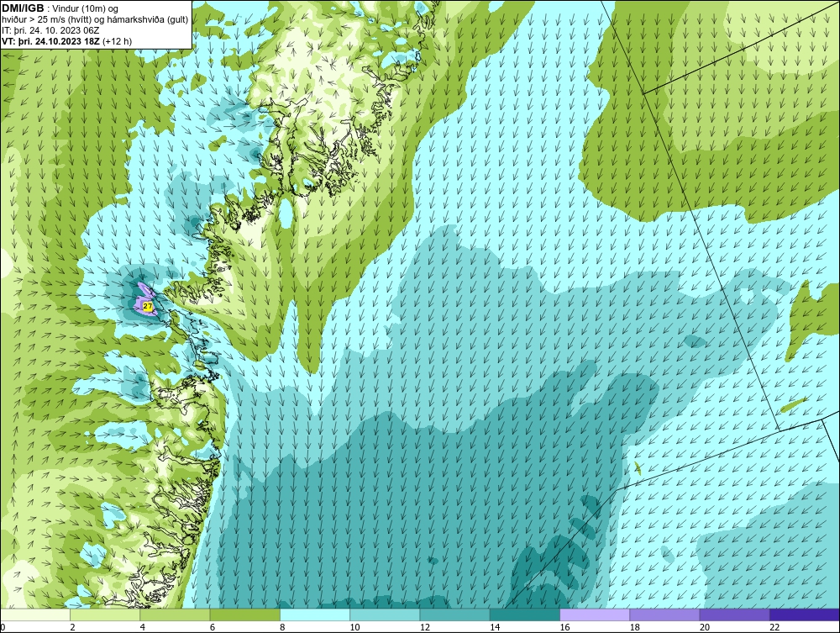Viewport: 840px width, 633px height.
Task: Click the legend swatch between 10 and 12
Action: click(x=385, y=615)
